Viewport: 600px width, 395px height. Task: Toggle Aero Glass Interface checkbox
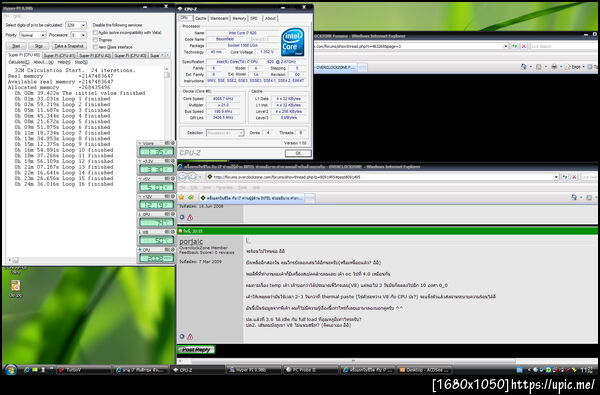95,47
